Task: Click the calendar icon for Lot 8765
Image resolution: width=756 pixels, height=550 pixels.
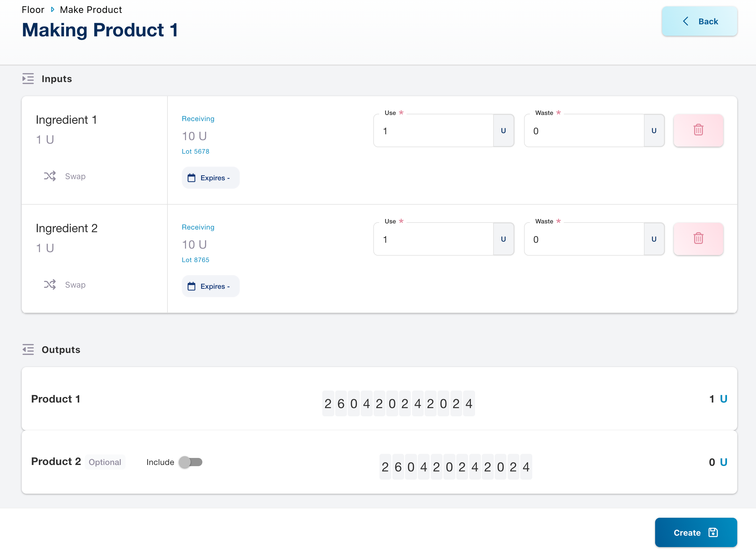Action: (191, 286)
